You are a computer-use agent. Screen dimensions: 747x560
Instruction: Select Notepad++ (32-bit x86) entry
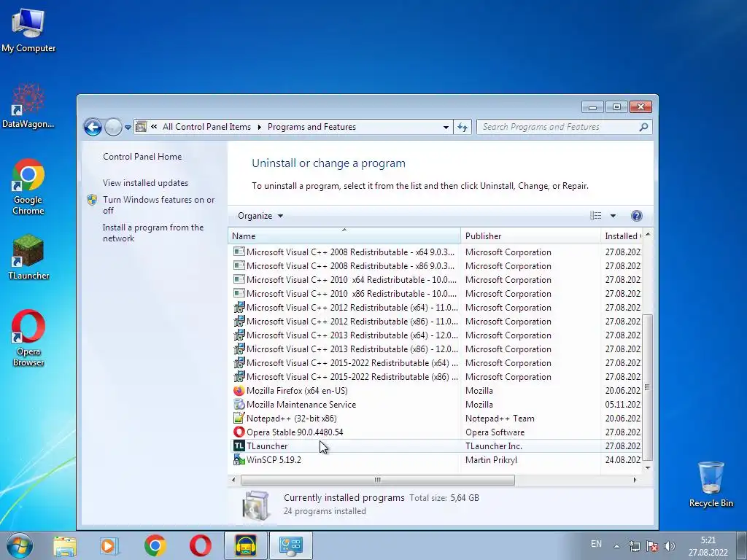tap(436, 418)
